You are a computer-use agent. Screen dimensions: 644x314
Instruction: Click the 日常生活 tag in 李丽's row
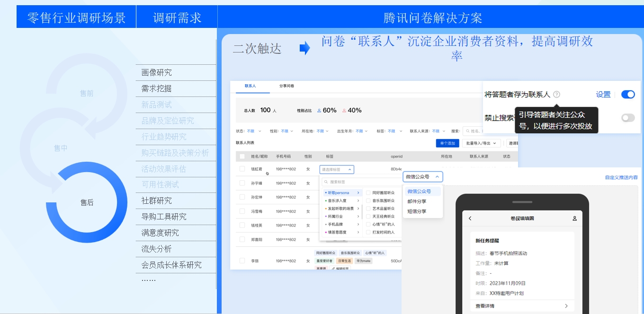(344, 261)
